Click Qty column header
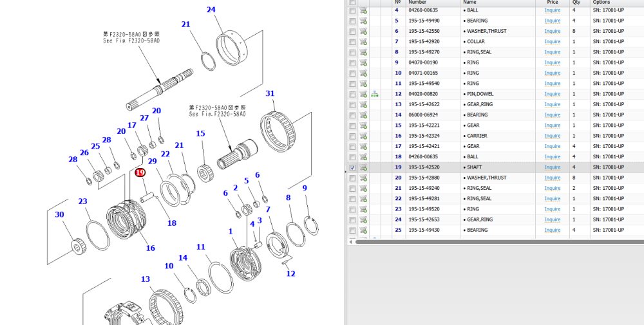644x325 pixels. pyautogui.click(x=576, y=2)
